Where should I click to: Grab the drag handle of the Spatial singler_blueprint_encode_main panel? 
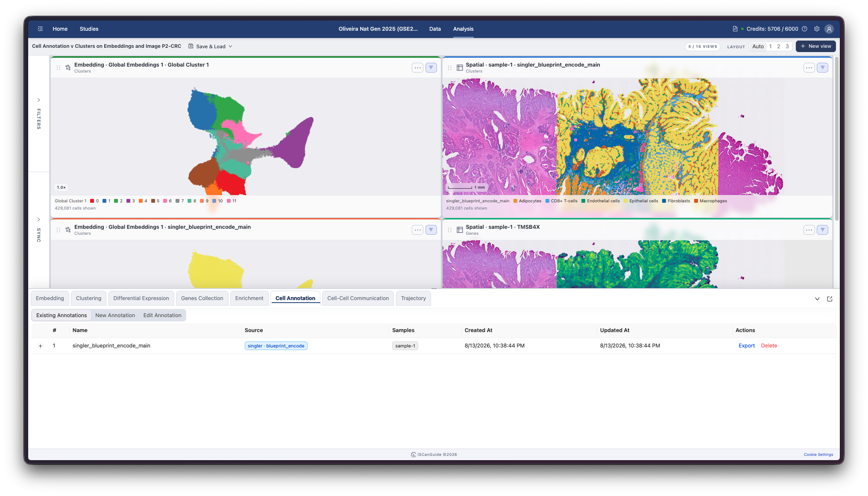click(450, 67)
